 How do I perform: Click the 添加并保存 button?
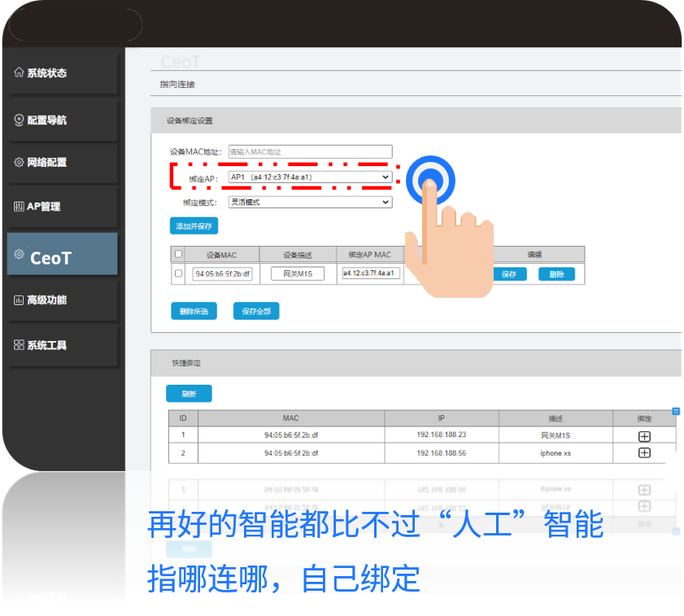point(193,225)
